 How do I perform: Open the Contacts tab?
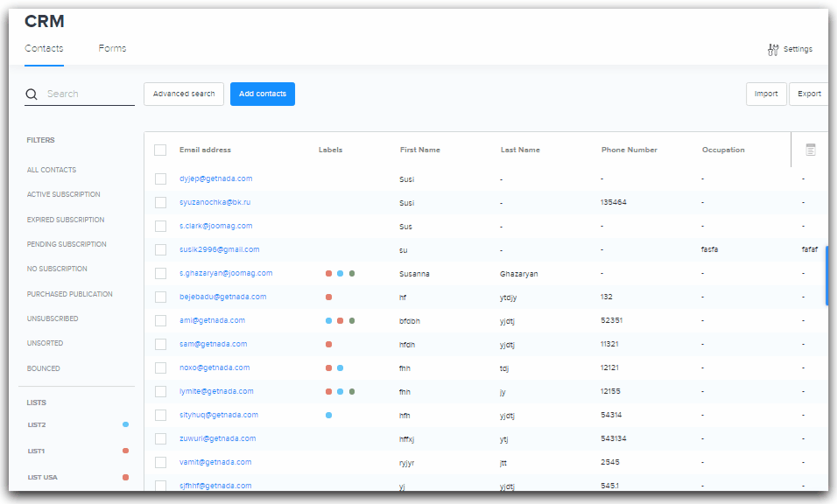44,48
